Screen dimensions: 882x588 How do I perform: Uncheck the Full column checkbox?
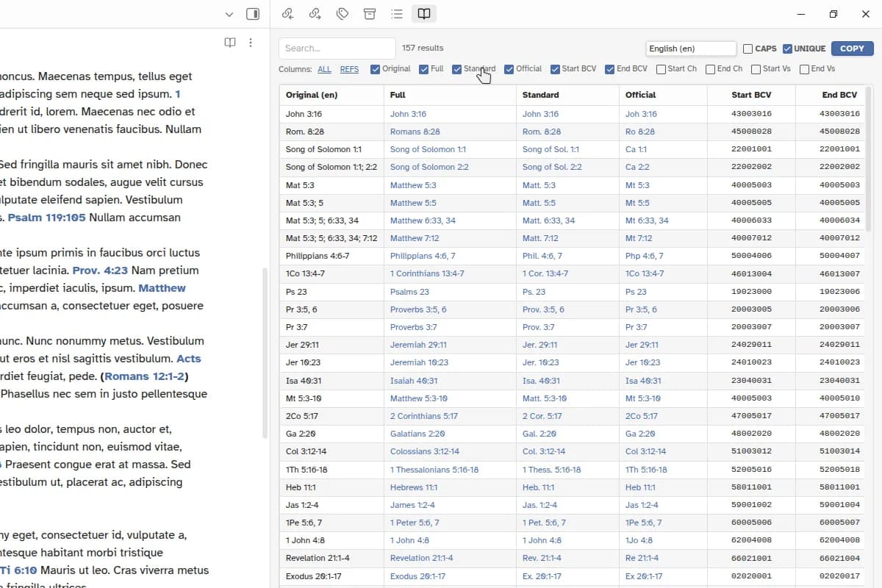click(423, 69)
